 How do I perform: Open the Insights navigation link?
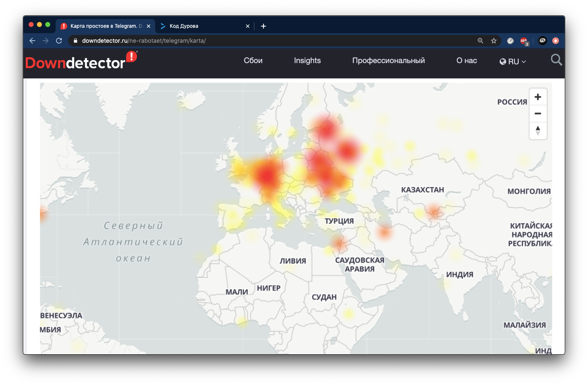(x=307, y=61)
